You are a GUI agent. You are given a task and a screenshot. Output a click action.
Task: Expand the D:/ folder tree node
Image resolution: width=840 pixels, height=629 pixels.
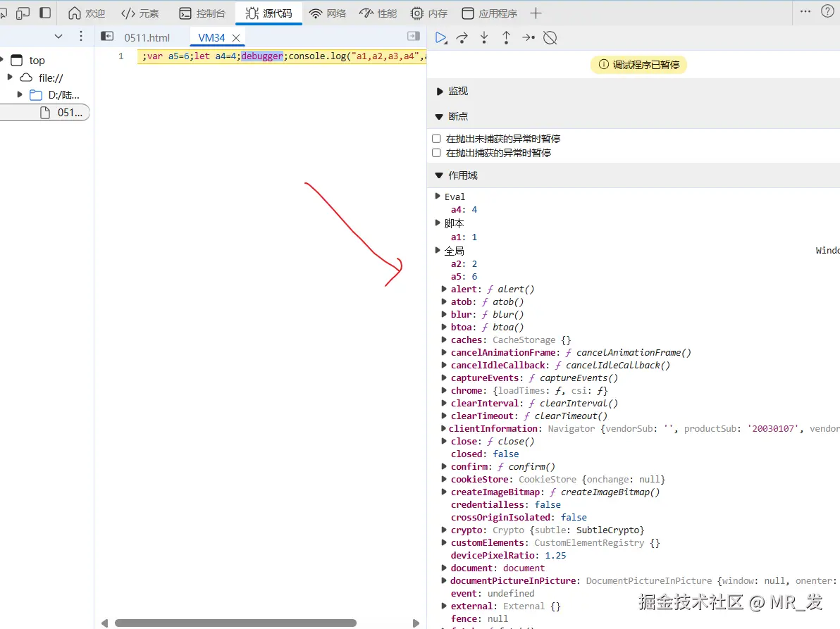20,95
